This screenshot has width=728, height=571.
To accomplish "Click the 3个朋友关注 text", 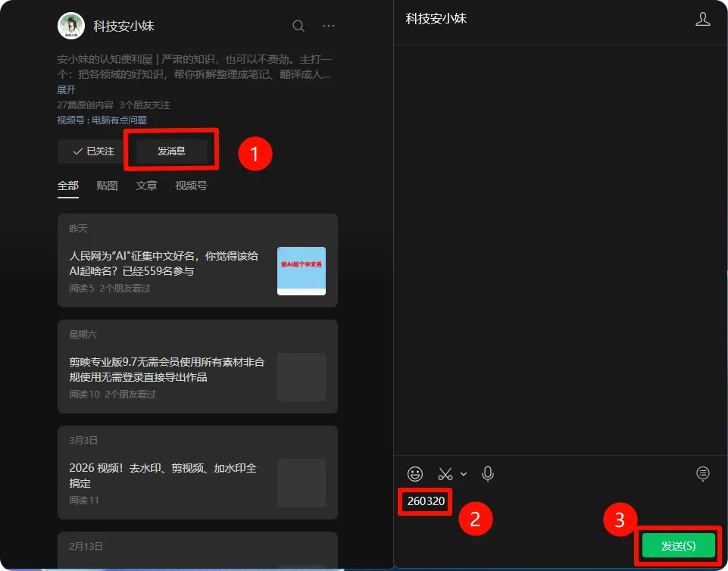I will click(x=145, y=105).
